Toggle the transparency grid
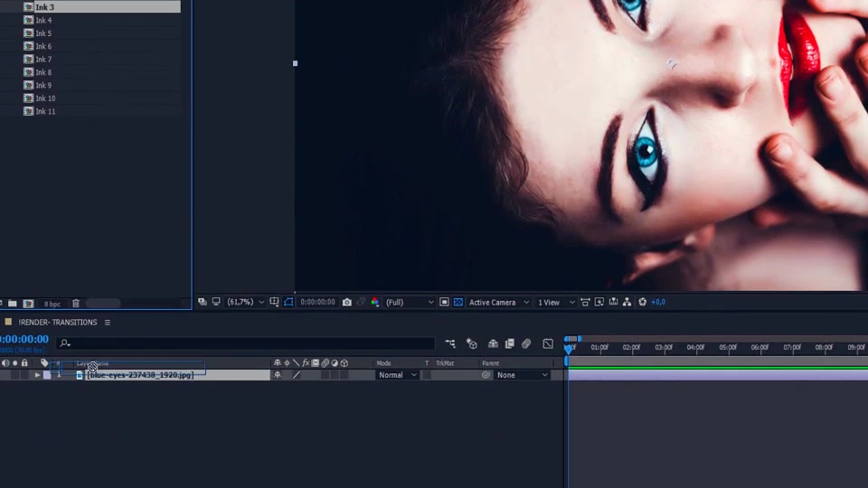Viewport: 868px width, 488px height. pyautogui.click(x=458, y=302)
